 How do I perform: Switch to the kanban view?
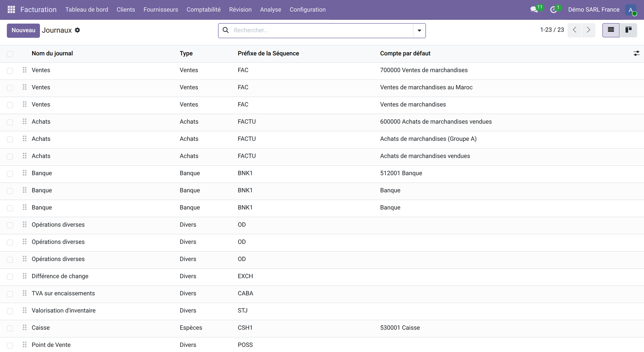click(x=628, y=30)
